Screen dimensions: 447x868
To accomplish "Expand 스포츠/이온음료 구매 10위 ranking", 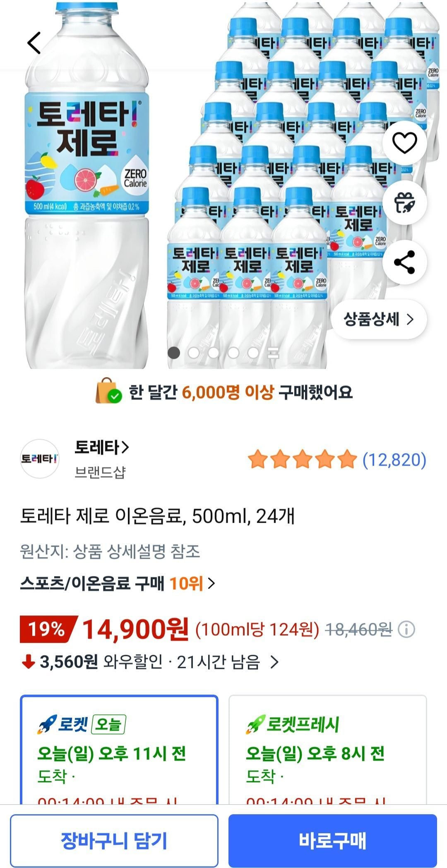I will click(x=118, y=584).
